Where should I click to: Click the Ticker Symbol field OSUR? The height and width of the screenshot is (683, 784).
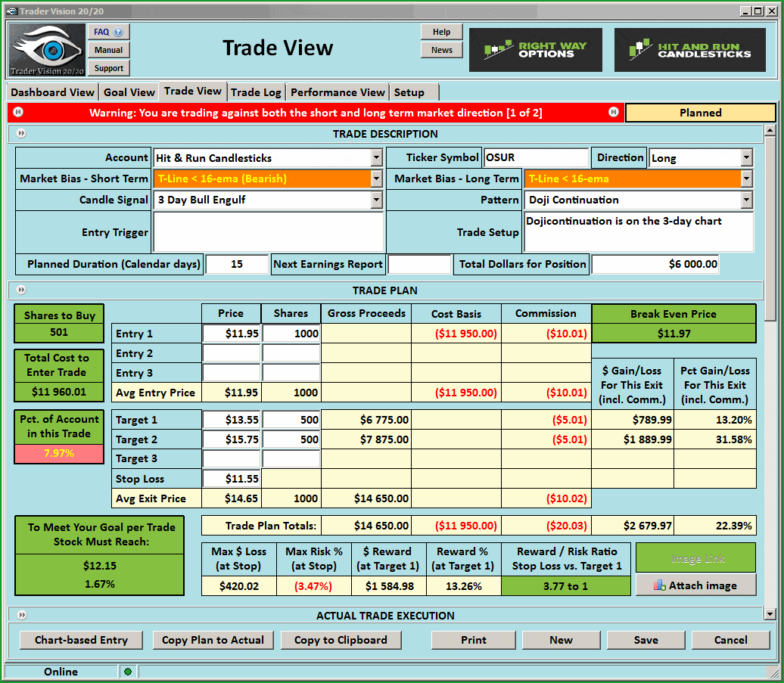tap(536, 157)
